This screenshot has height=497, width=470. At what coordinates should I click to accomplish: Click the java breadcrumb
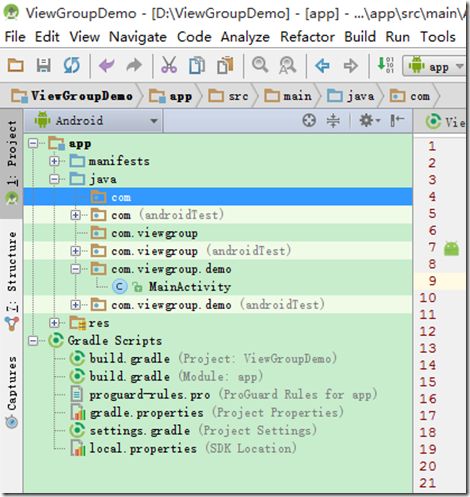(351, 96)
